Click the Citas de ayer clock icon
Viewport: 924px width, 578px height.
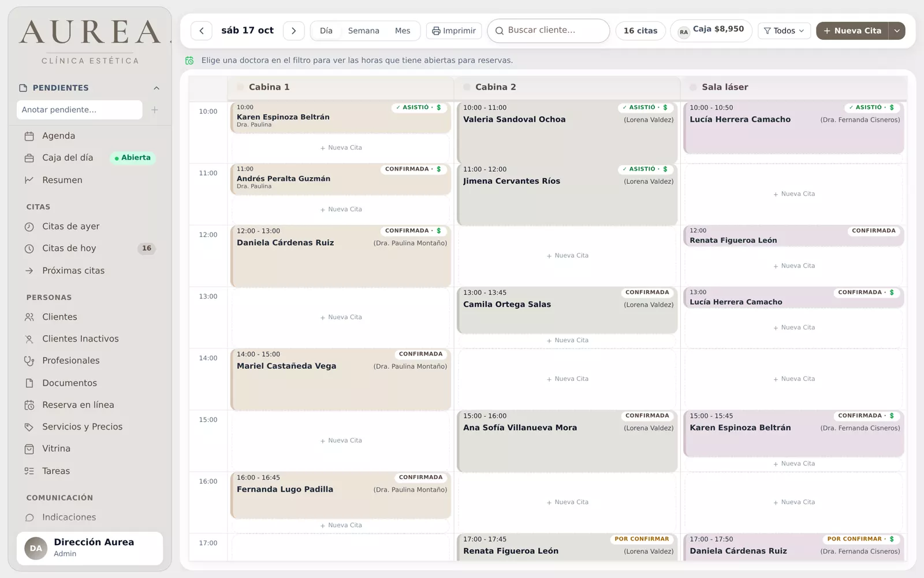click(29, 227)
